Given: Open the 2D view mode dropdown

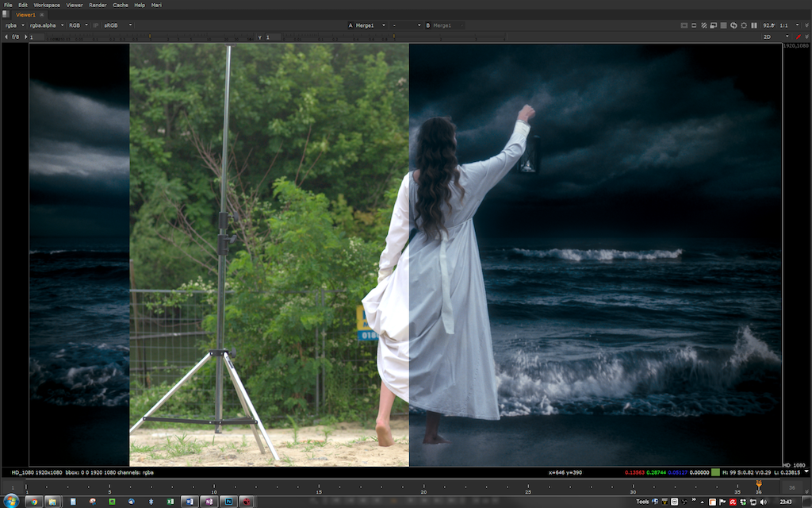Looking at the screenshot, I should 776,37.
